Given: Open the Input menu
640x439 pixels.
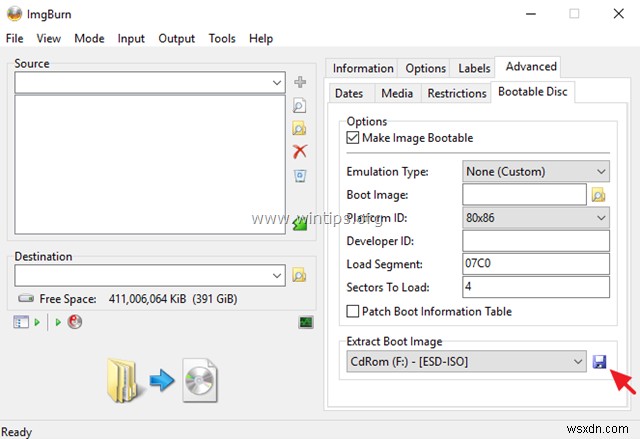Looking at the screenshot, I should 131,38.
